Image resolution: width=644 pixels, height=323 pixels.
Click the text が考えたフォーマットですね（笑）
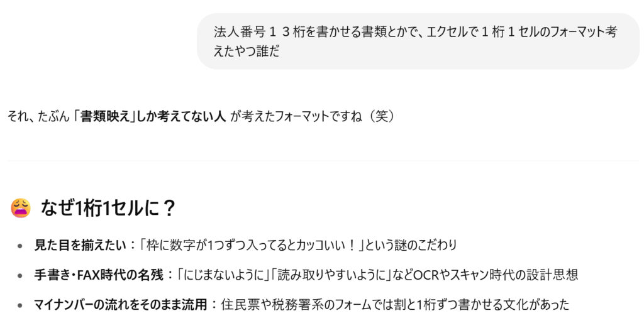click(313, 116)
